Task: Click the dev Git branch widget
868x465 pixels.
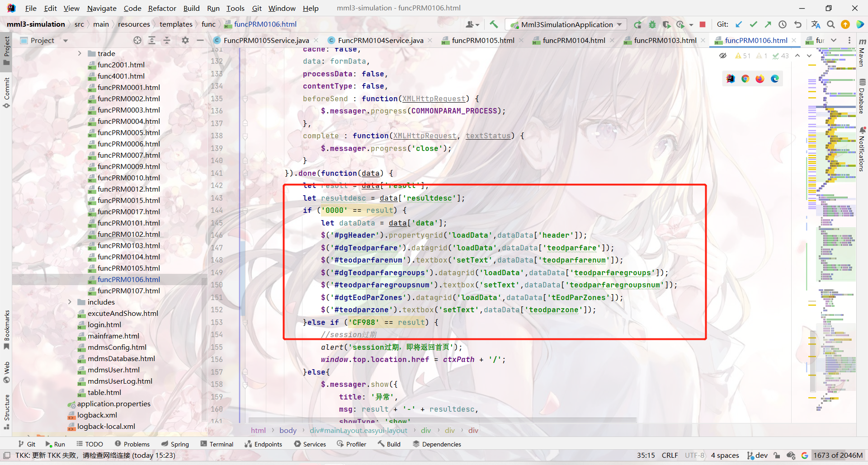Action: coord(757,456)
